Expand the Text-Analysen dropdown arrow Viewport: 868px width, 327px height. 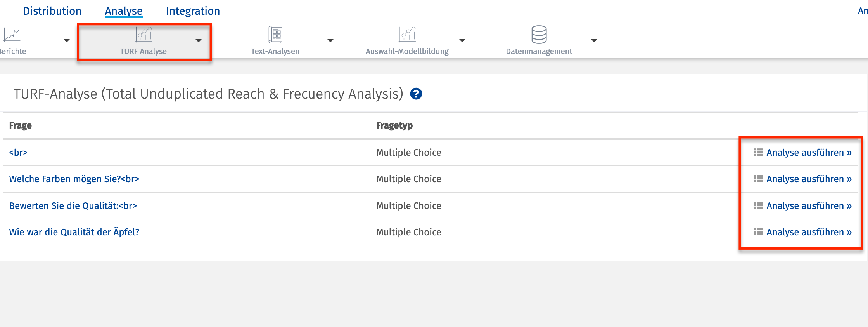coord(330,40)
